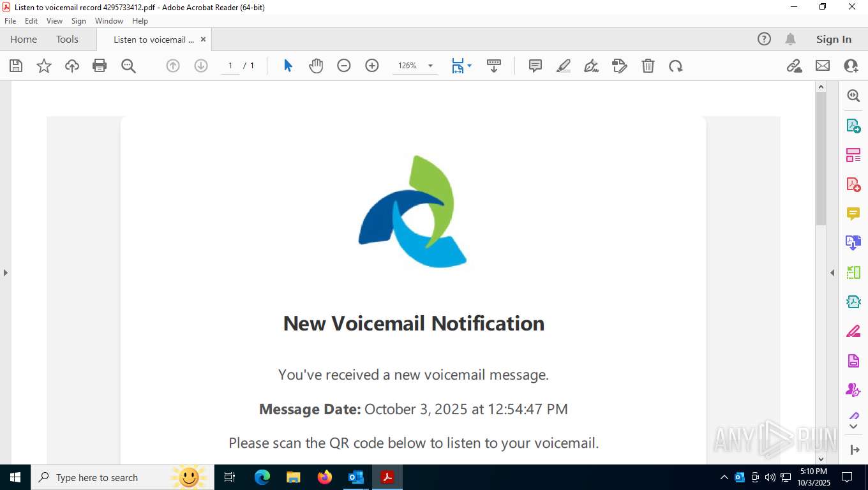Open Windows Start menu

pyautogui.click(x=15, y=477)
